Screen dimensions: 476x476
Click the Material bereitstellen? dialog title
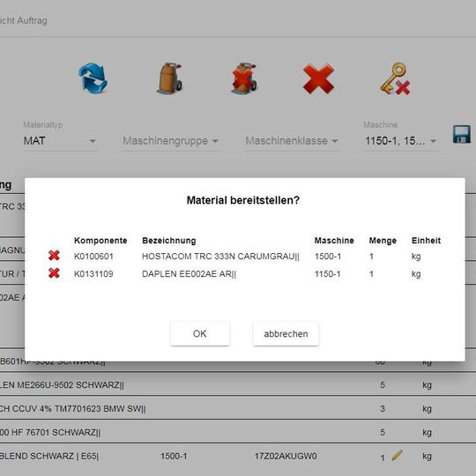point(243,200)
